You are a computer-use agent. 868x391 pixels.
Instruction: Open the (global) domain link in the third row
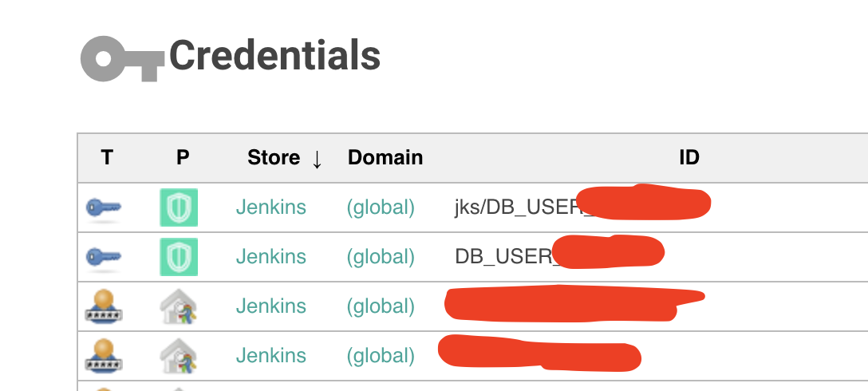tap(381, 306)
